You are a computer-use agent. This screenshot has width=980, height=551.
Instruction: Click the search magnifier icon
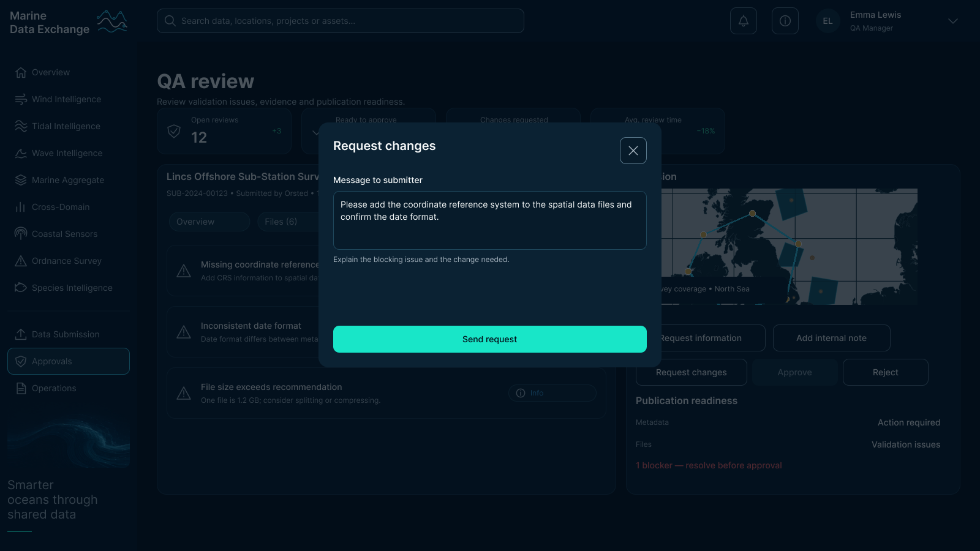pyautogui.click(x=170, y=21)
